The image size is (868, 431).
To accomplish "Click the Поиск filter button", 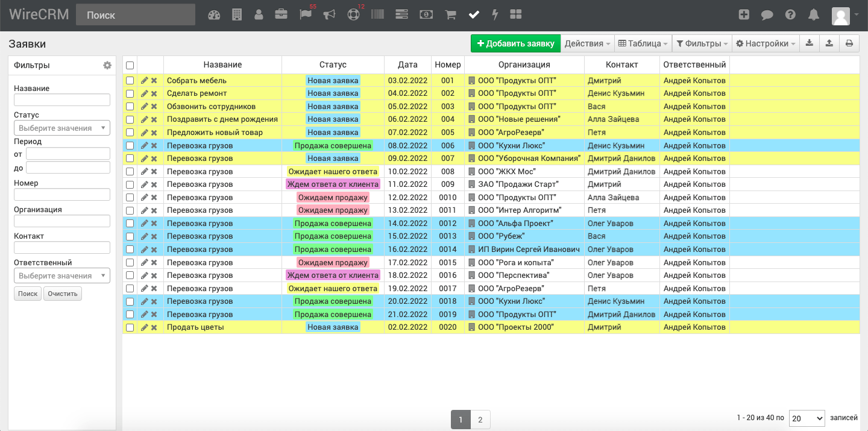I will coord(28,294).
